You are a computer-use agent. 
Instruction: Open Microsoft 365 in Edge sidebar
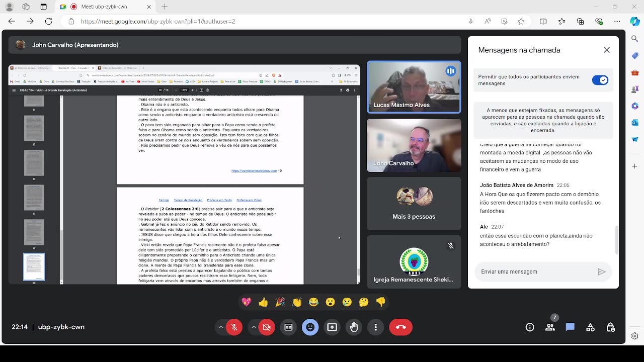tap(635, 106)
